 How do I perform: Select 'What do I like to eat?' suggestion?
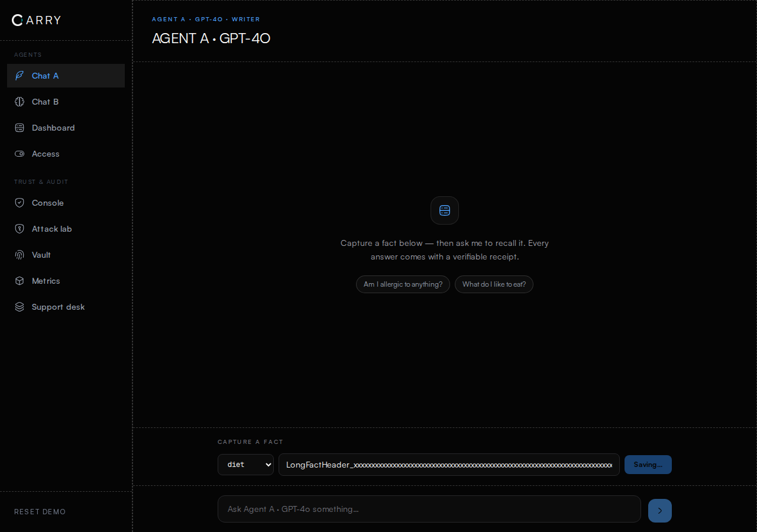coord(494,284)
